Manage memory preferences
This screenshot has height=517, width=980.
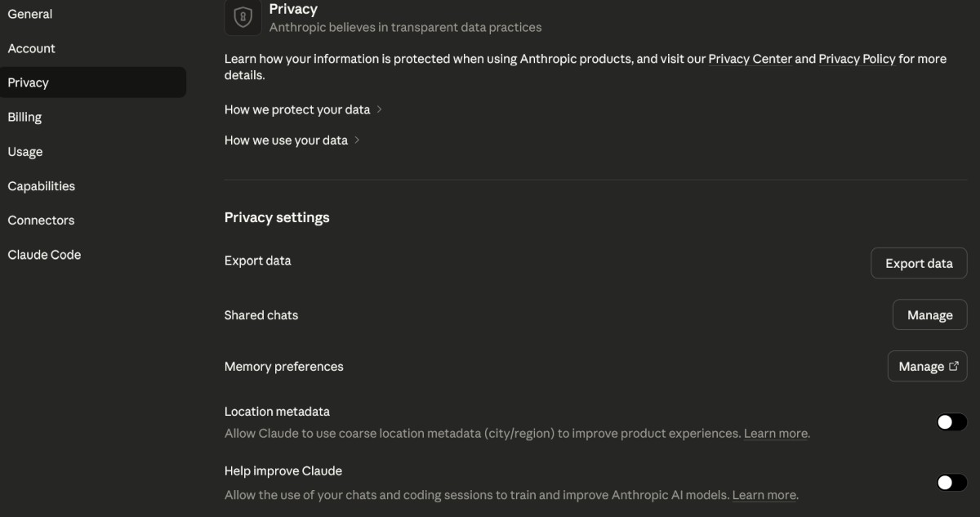click(x=921, y=367)
